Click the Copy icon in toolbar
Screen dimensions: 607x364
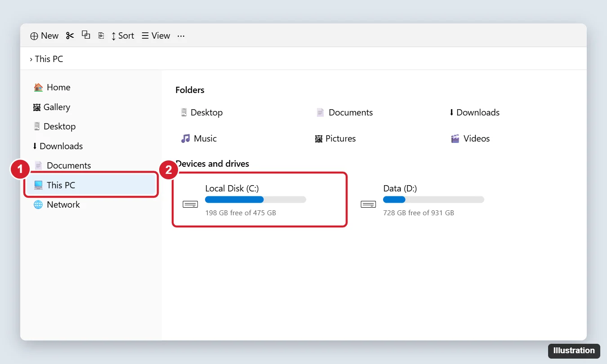tap(86, 35)
